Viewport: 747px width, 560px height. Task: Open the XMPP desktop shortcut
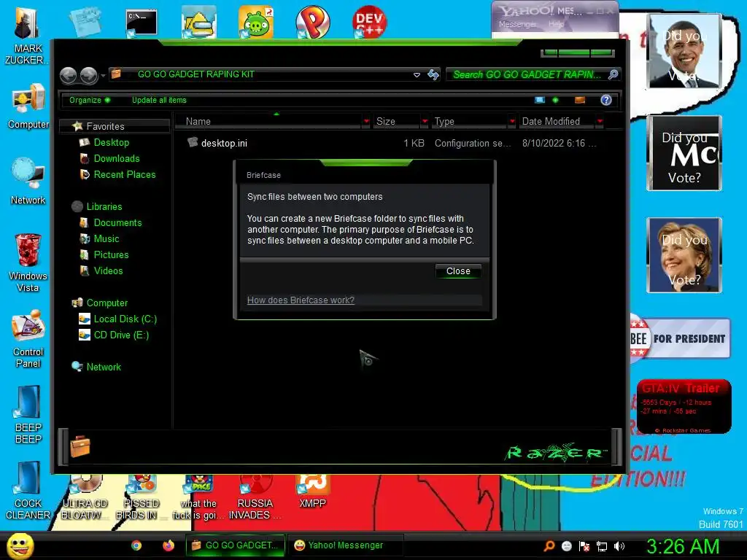(312, 491)
